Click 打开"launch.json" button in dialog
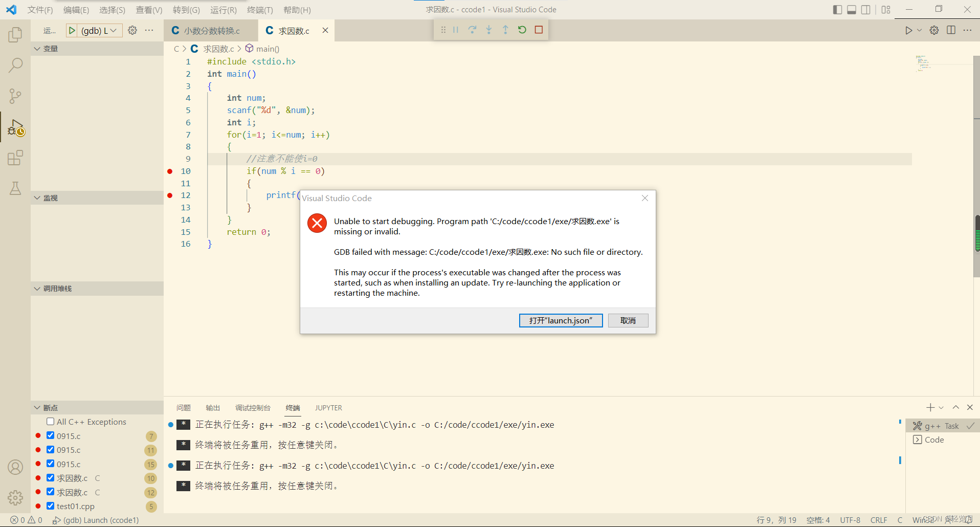The width and height of the screenshot is (980, 527). (x=561, y=320)
